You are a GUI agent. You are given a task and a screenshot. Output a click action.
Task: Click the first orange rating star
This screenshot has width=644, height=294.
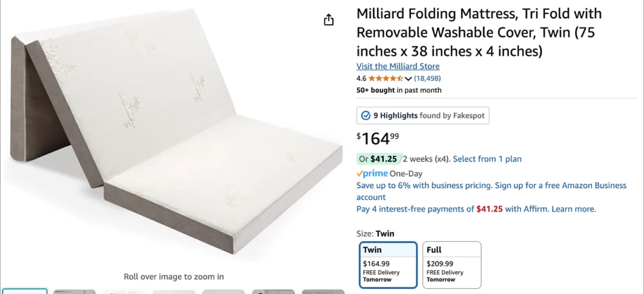coord(372,78)
